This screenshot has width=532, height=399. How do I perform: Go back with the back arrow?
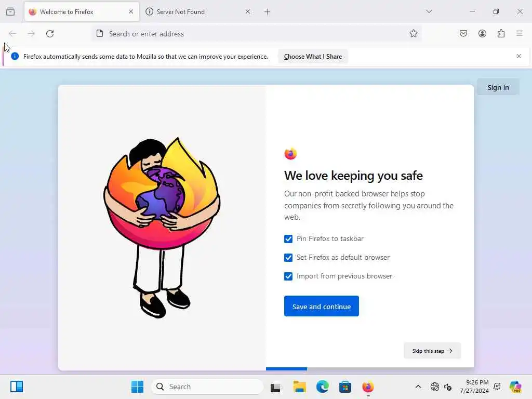[x=12, y=34]
